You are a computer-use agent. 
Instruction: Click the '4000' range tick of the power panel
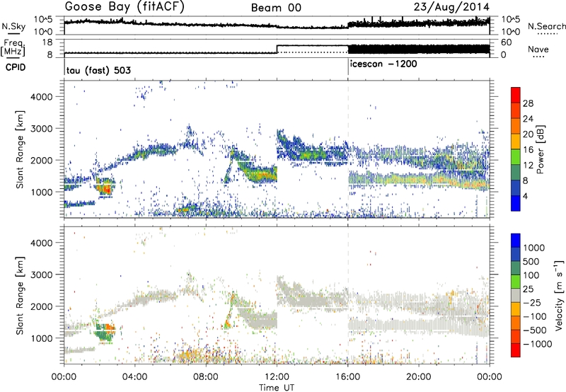pos(42,97)
